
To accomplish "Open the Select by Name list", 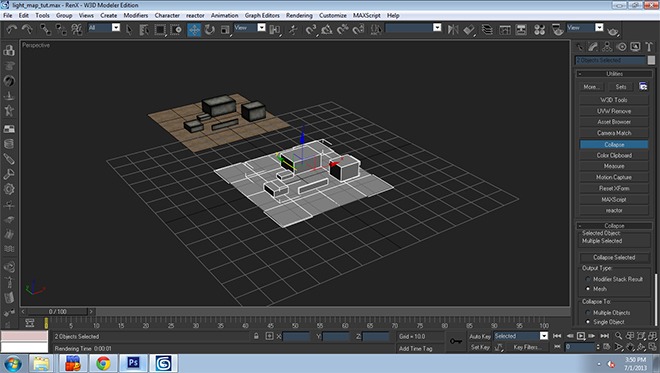I will [x=144, y=30].
